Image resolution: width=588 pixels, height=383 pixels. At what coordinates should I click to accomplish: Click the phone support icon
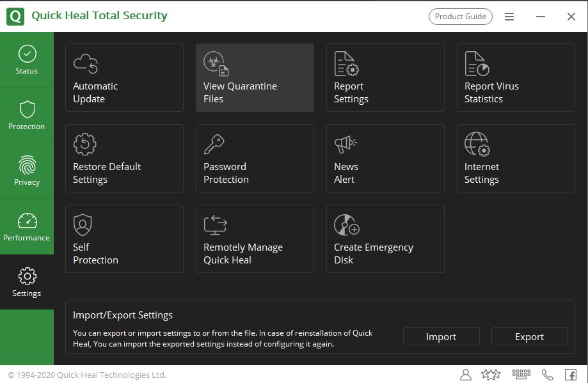coord(546,374)
